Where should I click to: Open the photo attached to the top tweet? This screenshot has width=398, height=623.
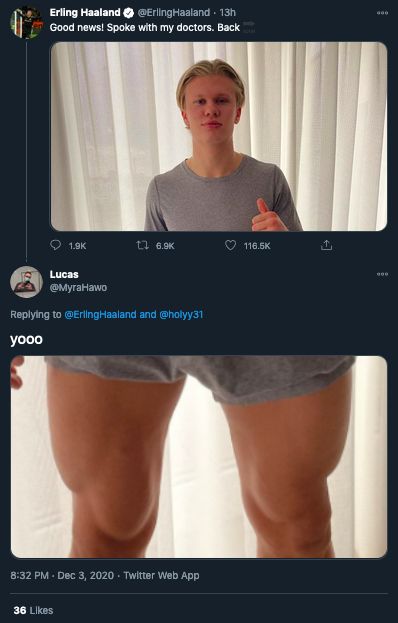219,136
